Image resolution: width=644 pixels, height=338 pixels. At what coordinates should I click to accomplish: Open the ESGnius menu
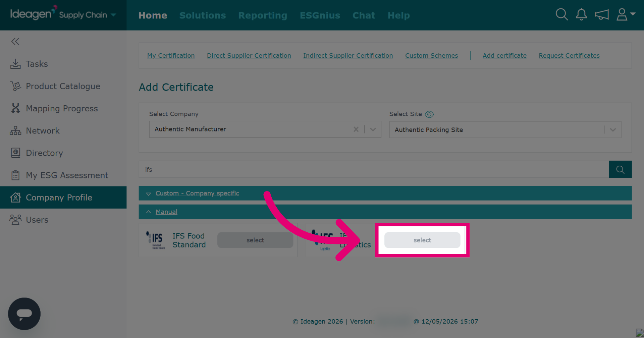click(x=320, y=15)
